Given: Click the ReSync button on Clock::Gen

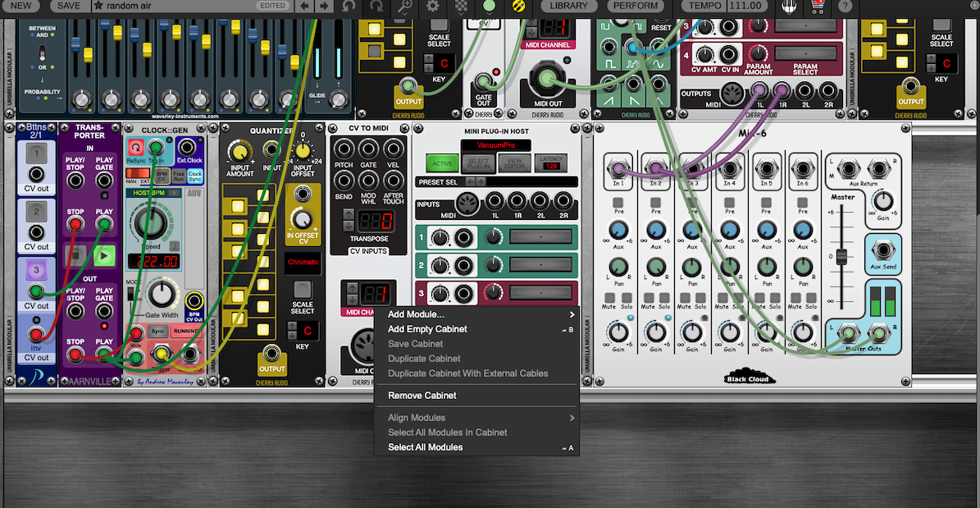Looking at the screenshot, I should 135,148.
